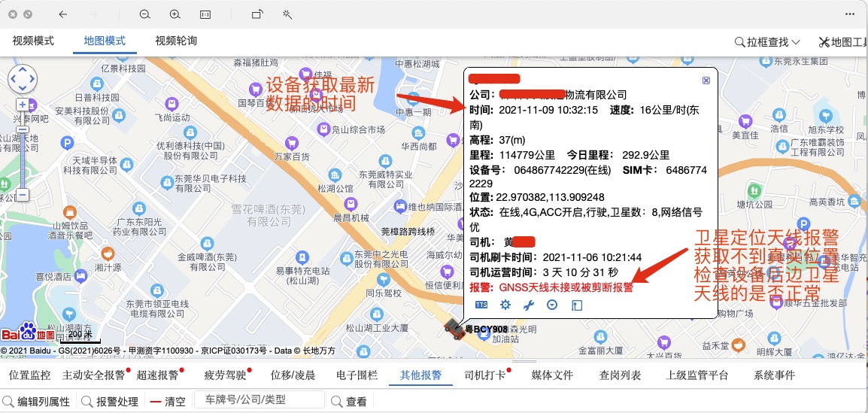Viewport: 868px width, 413px height.
Task: Click 报警处理 button
Action: coord(117,402)
